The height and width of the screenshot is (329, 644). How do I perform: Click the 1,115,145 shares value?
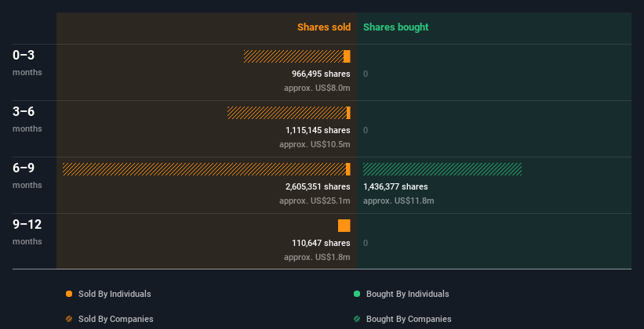[318, 130]
